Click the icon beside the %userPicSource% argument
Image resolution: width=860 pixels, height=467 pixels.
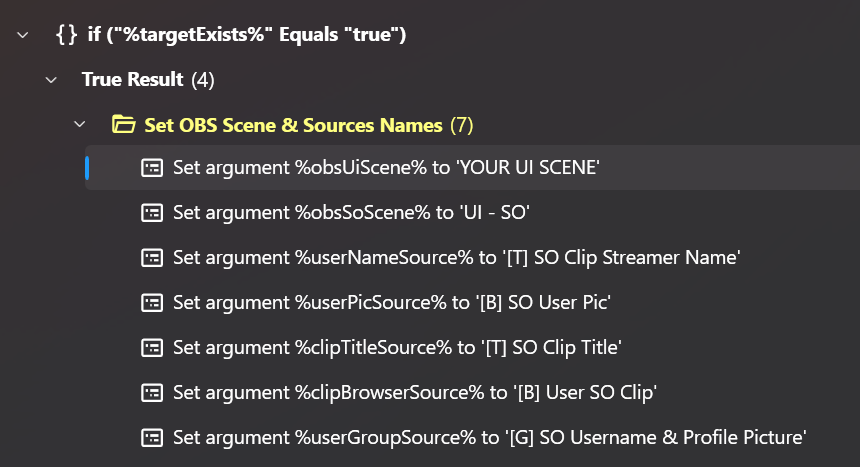coord(151,302)
